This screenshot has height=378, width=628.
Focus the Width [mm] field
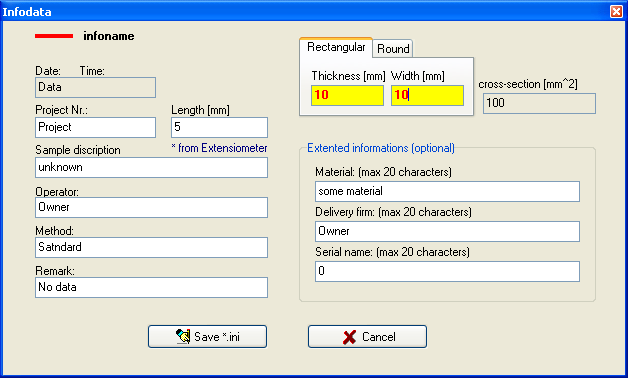click(x=427, y=95)
